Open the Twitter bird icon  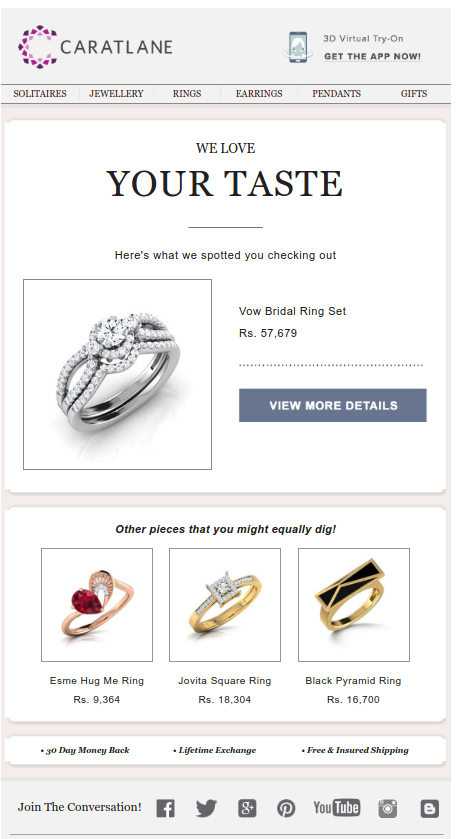[206, 807]
